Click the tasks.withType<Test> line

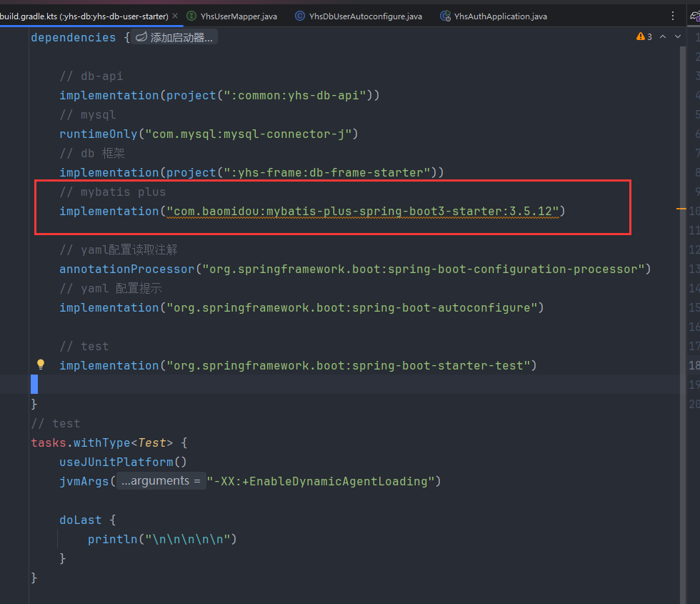click(x=109, y=443)
